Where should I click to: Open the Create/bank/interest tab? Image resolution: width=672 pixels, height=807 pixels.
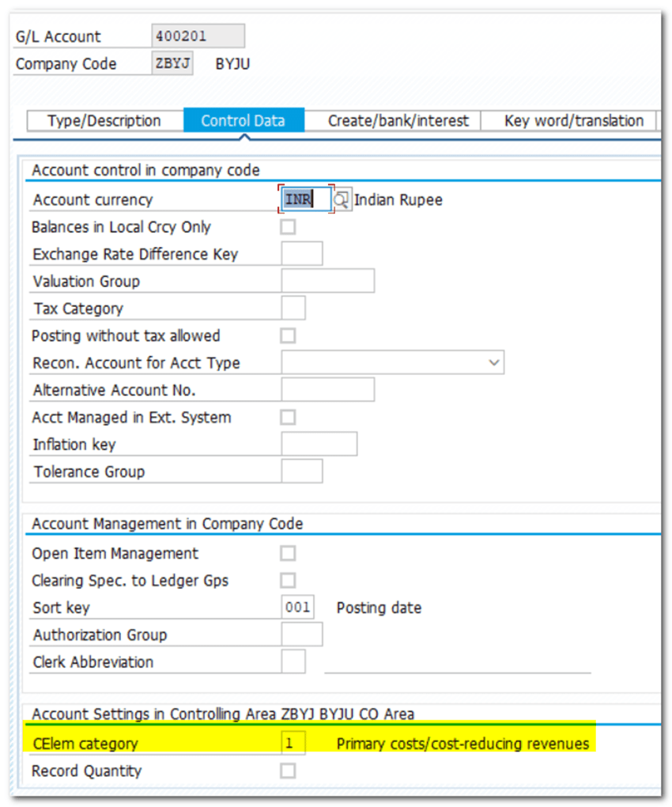398,121
